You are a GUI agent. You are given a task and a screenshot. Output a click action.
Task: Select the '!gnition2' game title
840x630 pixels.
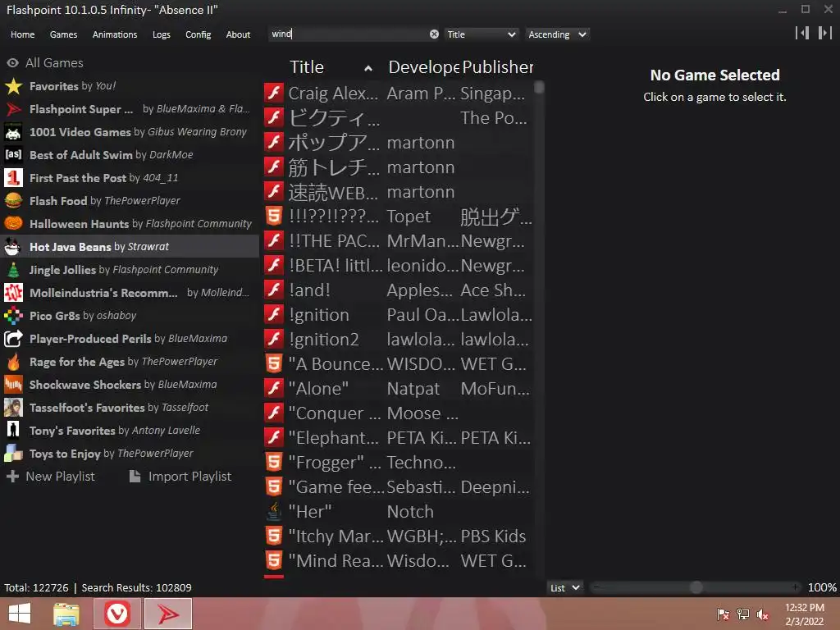323,340
